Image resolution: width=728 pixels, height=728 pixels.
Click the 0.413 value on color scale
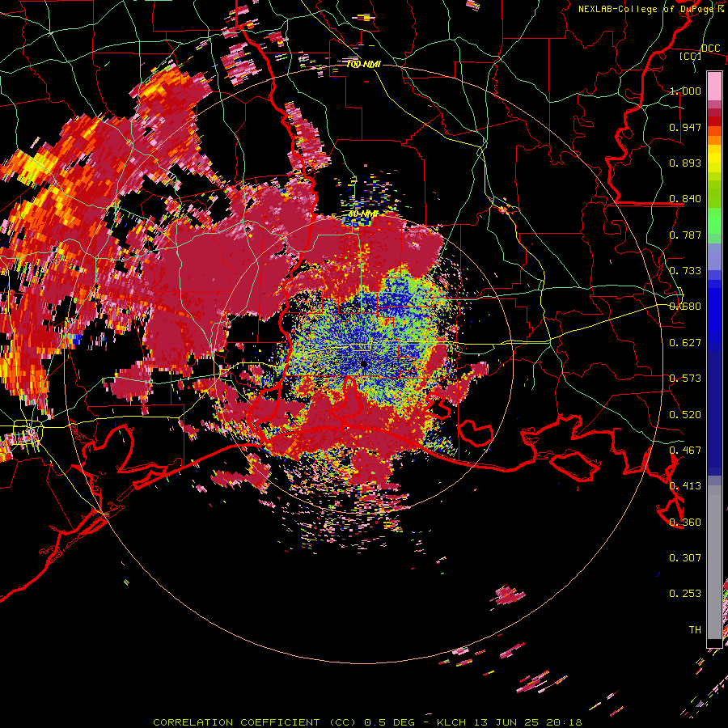(685, 486)
